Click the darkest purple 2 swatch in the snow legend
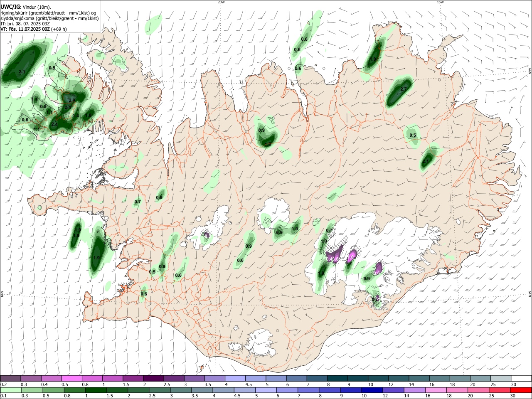Viewport: 532px width, 399px height. [x=153, y=379]
